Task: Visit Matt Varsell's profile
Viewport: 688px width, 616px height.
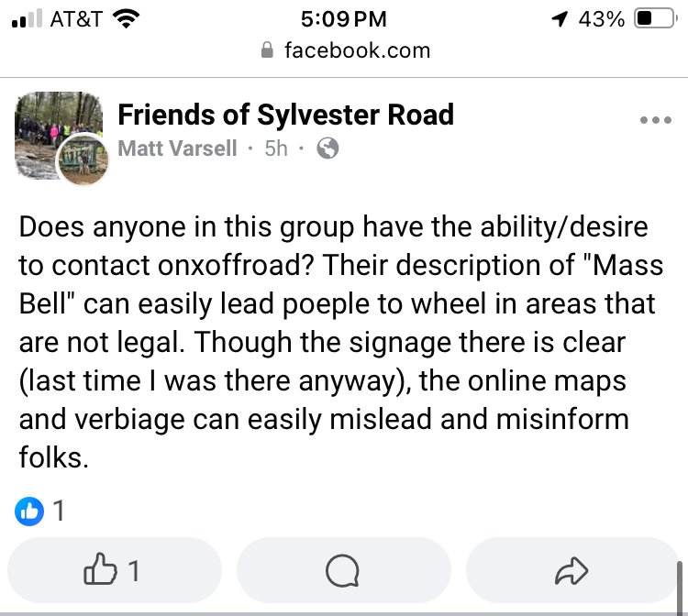Action: [x=177, y=148]
